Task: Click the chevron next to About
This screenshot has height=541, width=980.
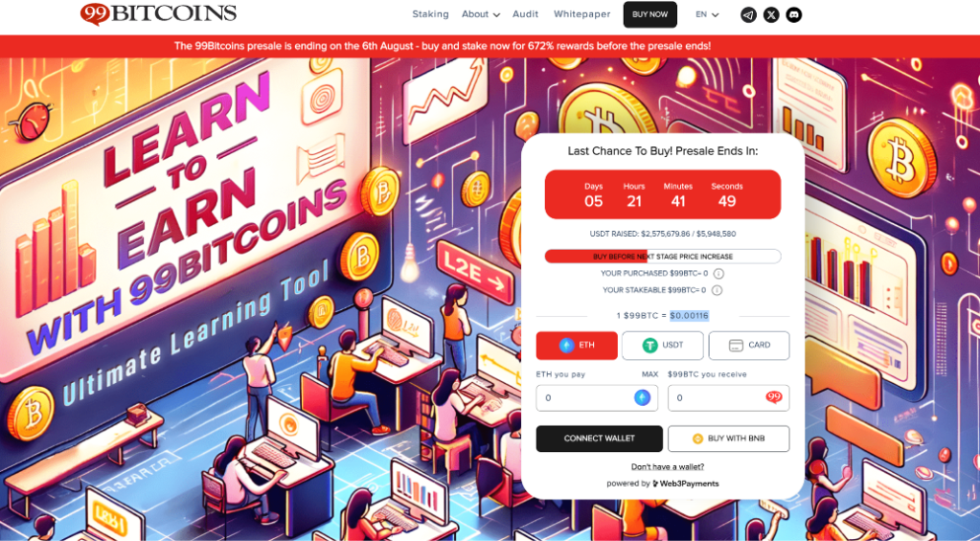Action: [496, 15]
